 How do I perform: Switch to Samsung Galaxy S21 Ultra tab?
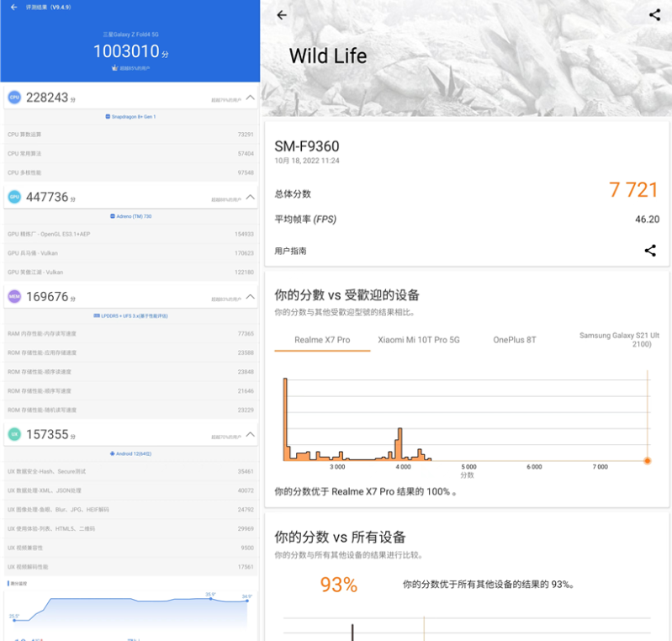(x=619, y=340)
